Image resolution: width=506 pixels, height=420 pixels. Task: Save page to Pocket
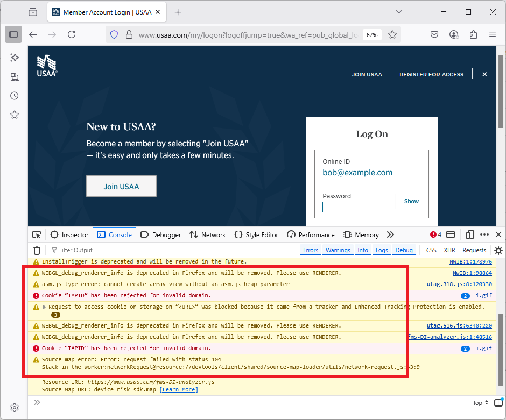(434, 34)
